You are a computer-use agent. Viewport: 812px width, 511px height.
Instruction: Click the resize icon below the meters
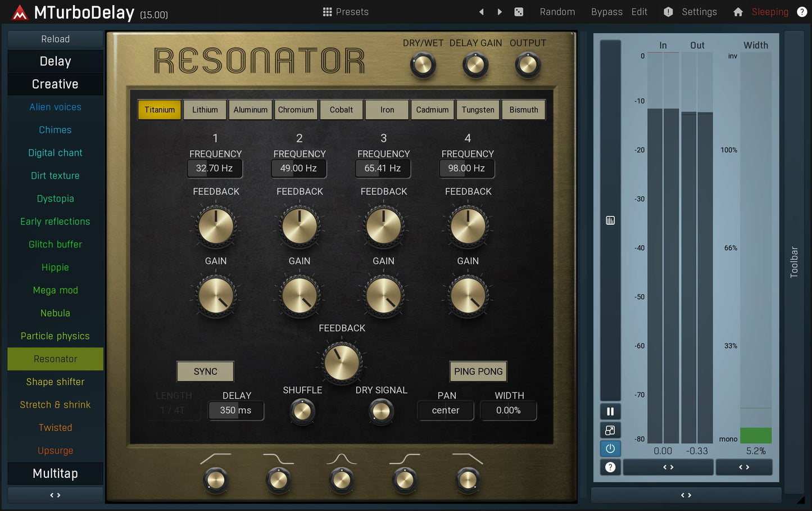point(610,430)
